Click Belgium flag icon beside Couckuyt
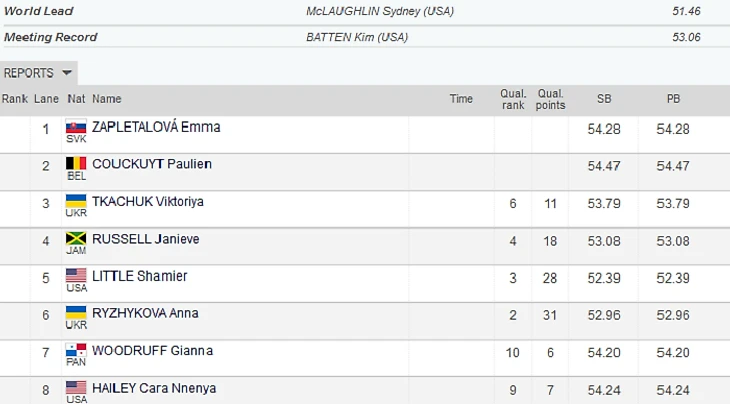This screenshot has height=404, width=730. coord(76,164)
